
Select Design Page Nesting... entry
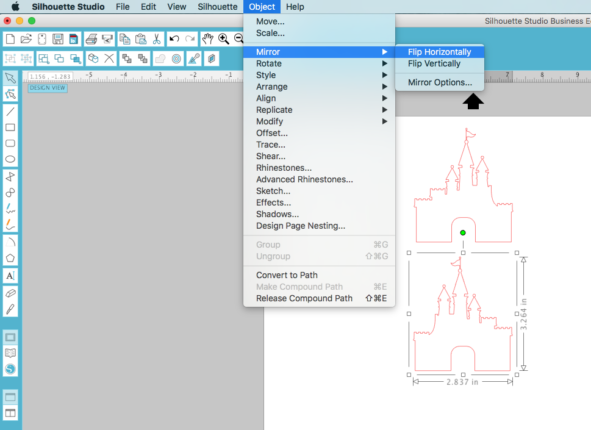pyautogui.click(x=319, y=226)
